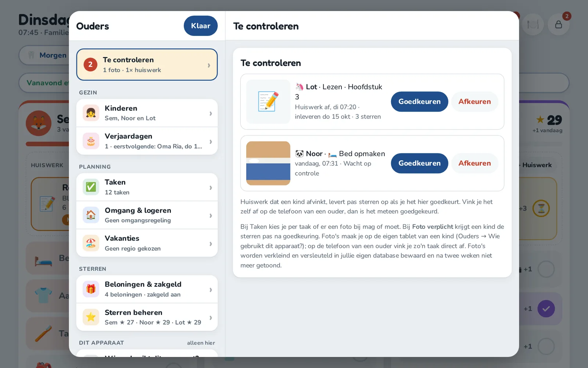Open the Beloningen & zakgeld gift icon
Screen dimensions: 588x368
[91, 289]
